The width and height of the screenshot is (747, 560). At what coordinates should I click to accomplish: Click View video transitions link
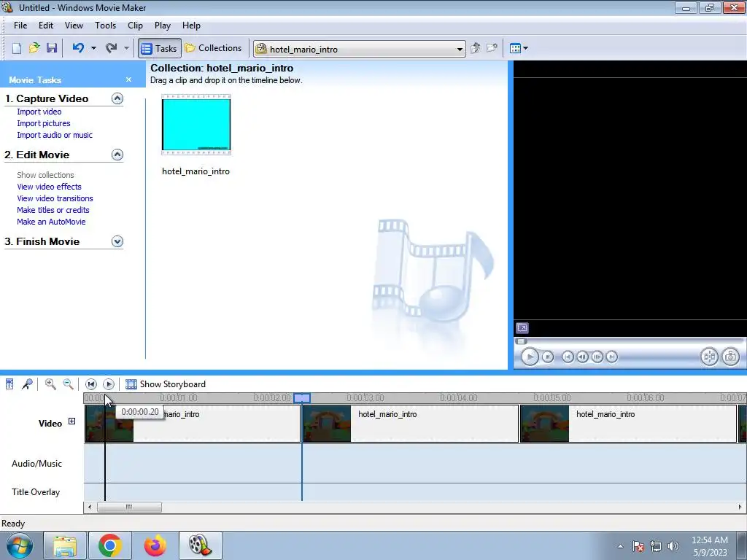pyautogui.click(x=55, y=198)
